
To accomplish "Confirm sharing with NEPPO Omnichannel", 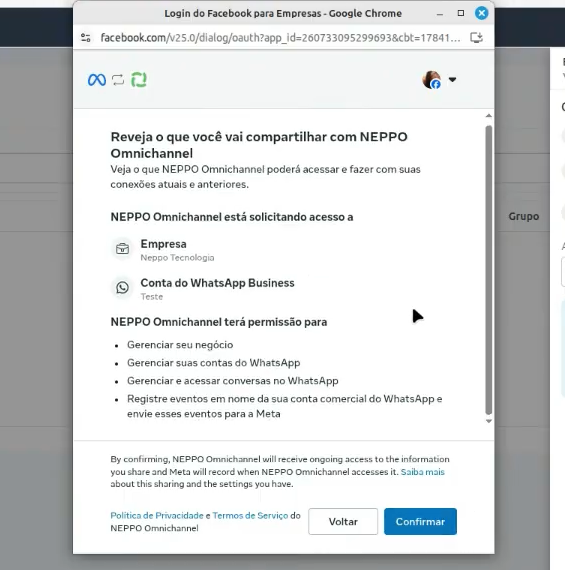I will 420,522.
